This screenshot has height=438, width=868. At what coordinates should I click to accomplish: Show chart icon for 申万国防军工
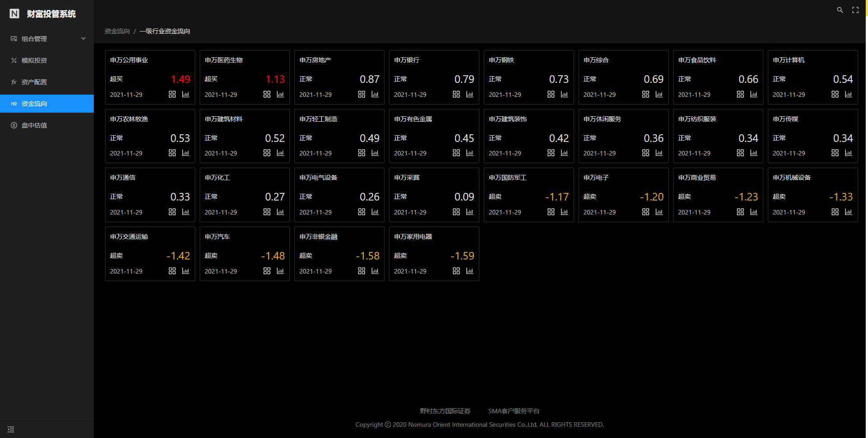coord(564,212)
